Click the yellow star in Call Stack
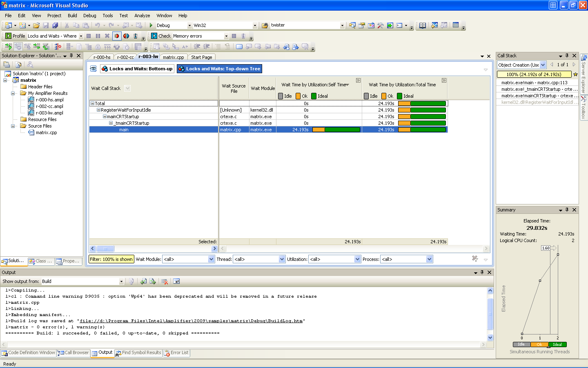588x368 pixels. coord(575,74)
